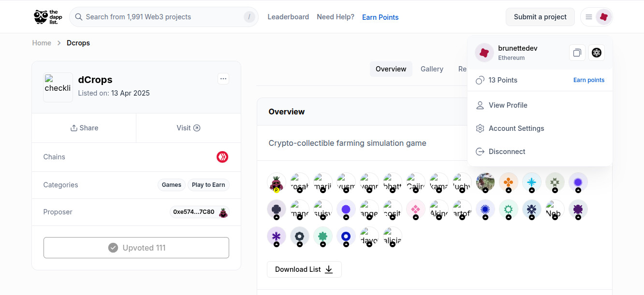Switch to the Overview tab
This screenshot has width=644, height=295.
point(391,69)
